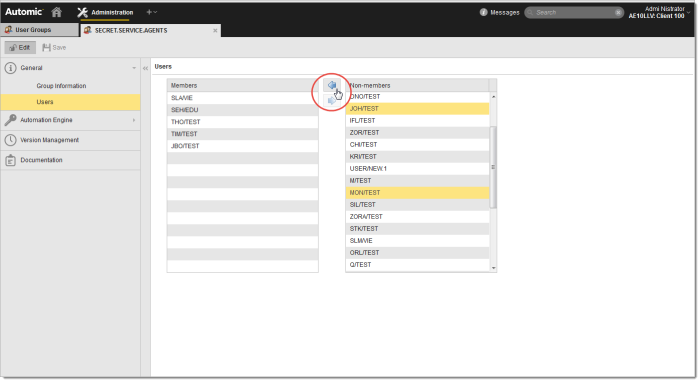Select non-member USER/NEW.1

pyautogui.click(x=417, y=169)
